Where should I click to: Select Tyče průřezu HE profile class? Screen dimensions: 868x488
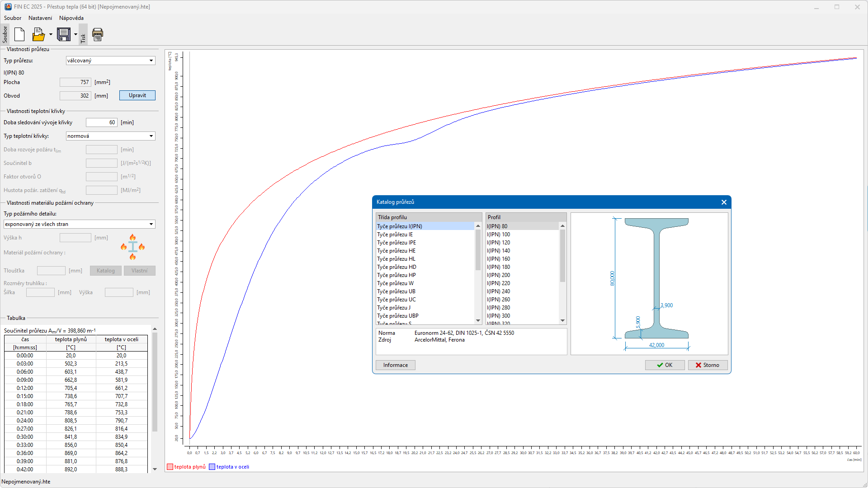coord(396,251)
